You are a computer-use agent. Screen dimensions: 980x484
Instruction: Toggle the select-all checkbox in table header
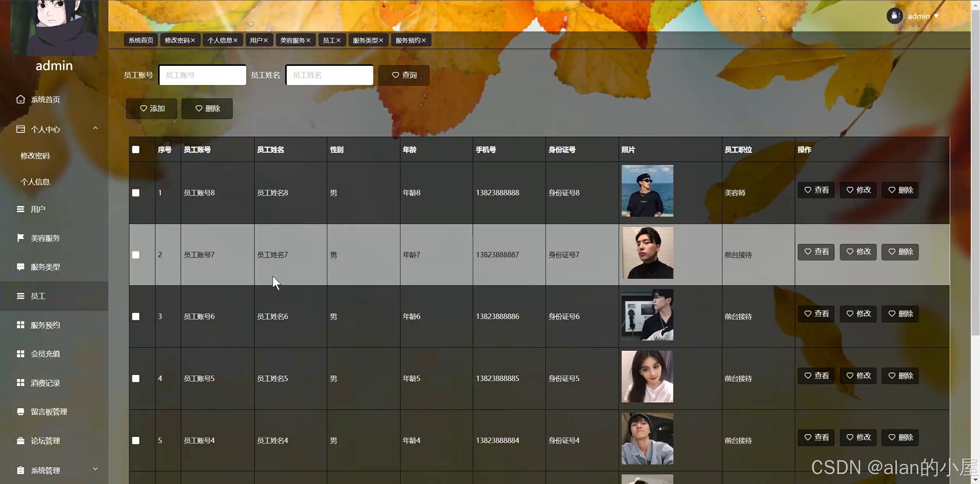(136, 150)
